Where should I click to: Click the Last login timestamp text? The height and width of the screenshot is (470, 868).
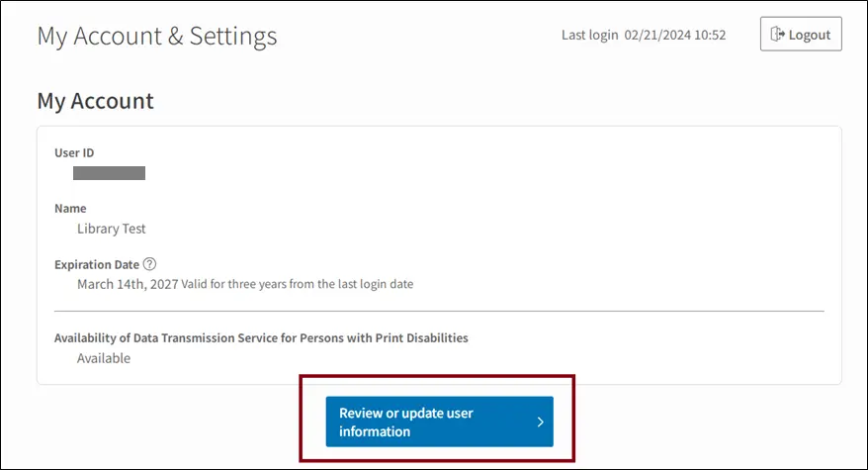tap(644, 35)
